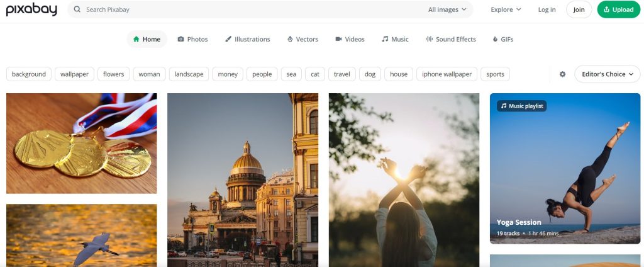The height and width of the screenshot is (267, 644).
Task: Pick the money tag
Action: (x=228, y=74)
